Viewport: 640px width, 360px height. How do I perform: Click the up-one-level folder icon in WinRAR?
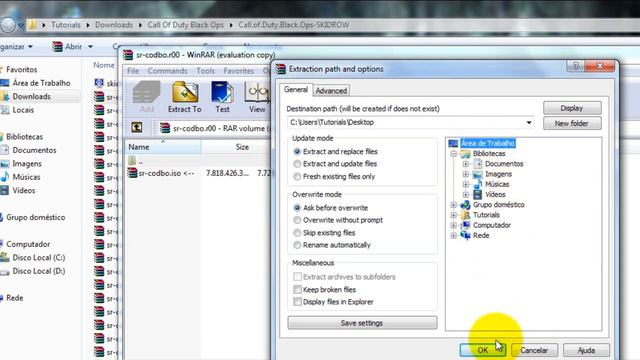[137, 127]
